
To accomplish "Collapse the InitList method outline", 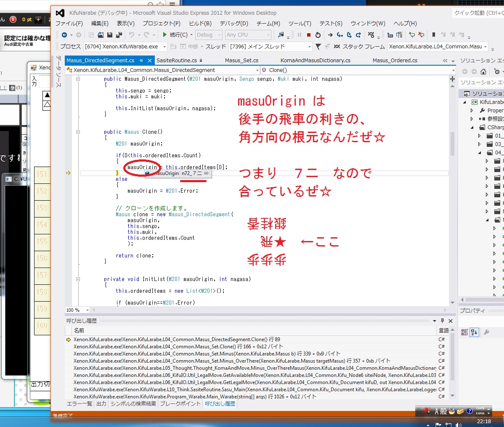I will 78,279.
